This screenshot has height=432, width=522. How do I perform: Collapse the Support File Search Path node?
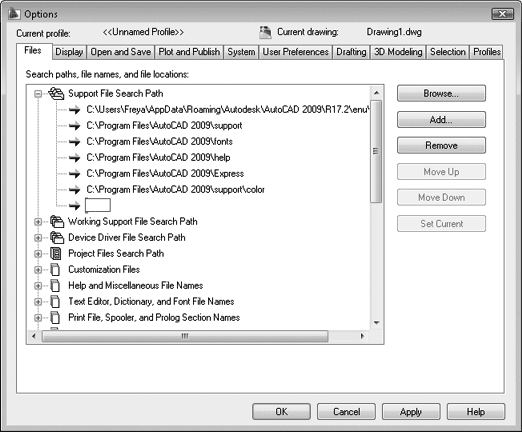point(38,94)
